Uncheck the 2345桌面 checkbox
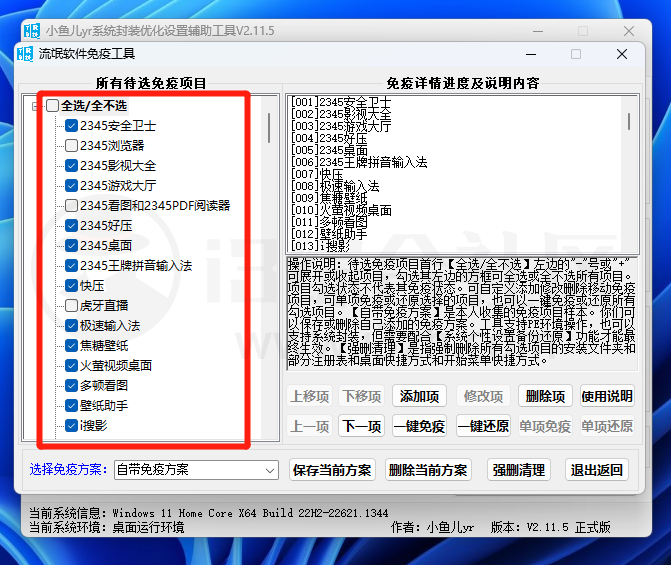The height and width of the screenshot is (565, 671). pyautogui.click(x=71, y=246)
